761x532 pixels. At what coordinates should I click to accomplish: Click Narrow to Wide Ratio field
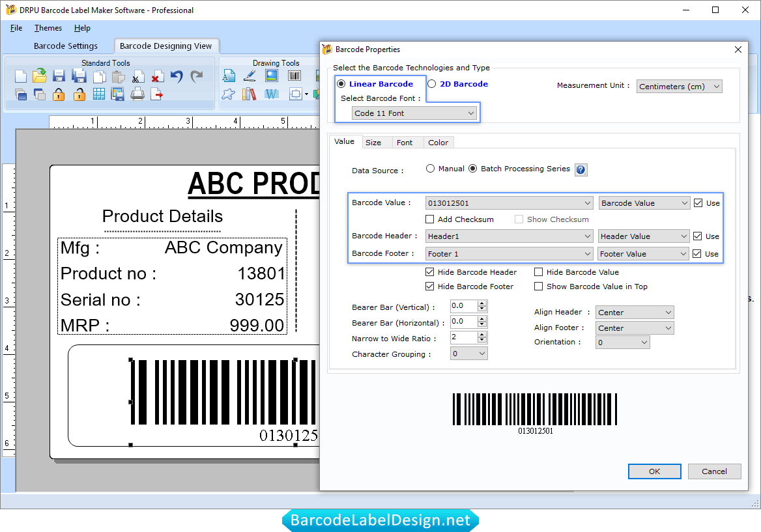tap(464, 337)
